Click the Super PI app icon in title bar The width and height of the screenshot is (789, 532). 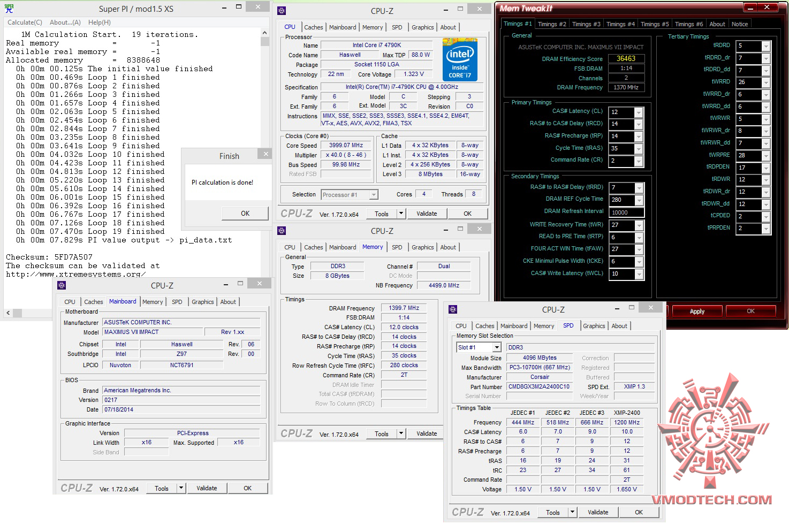[x=9, y=9]
